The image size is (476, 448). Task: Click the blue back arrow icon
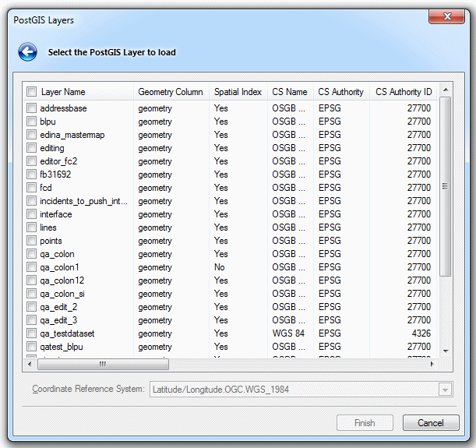(28, 52)
